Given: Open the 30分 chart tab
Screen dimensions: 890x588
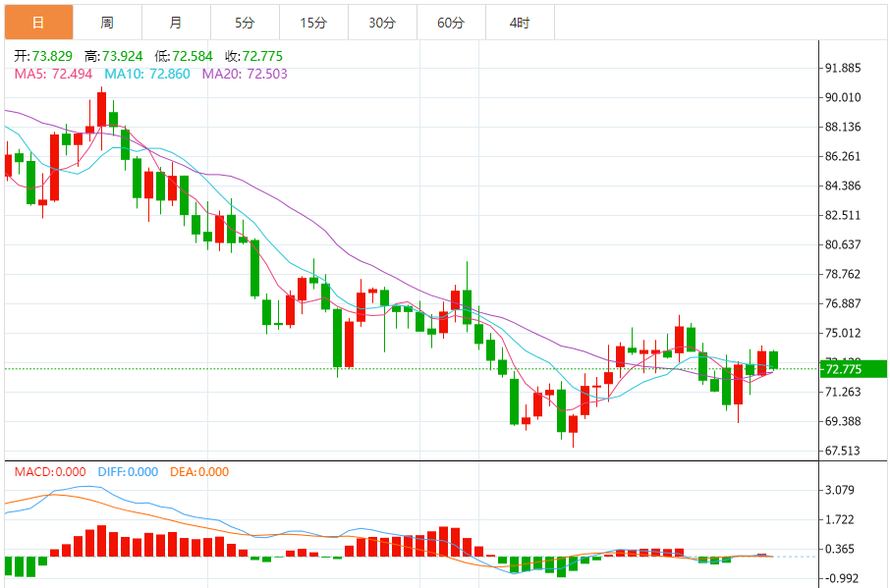Looking at the screenshot, I should pyautogui.click(x=382, y=23).
